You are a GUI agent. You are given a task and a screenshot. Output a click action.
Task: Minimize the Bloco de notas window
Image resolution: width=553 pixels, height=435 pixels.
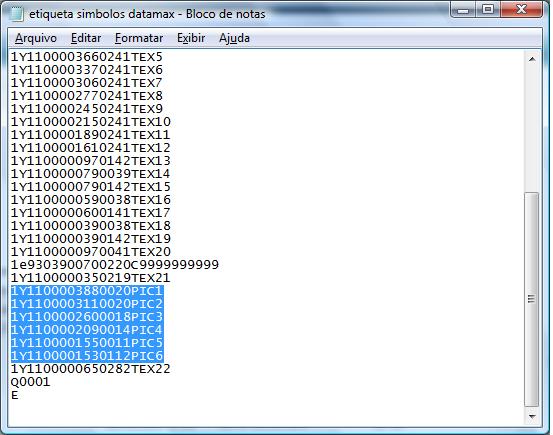pos(463,10)
